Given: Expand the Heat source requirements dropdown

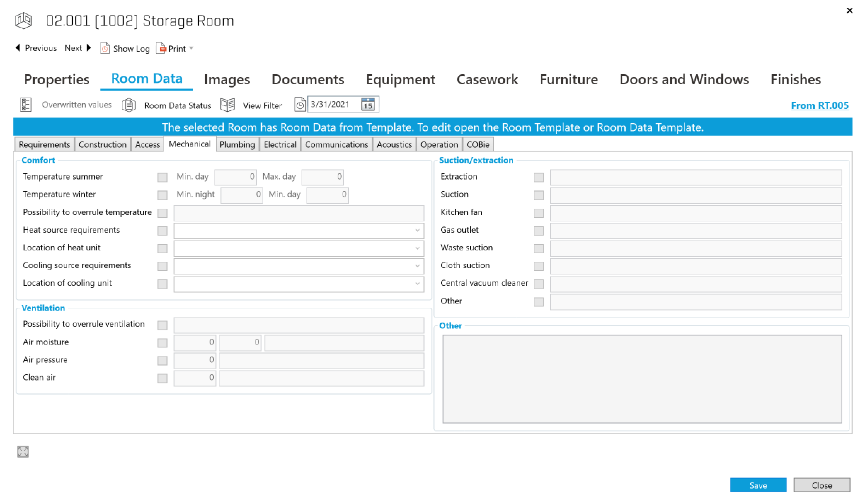Looking at the screenshot, I should 417,231.
